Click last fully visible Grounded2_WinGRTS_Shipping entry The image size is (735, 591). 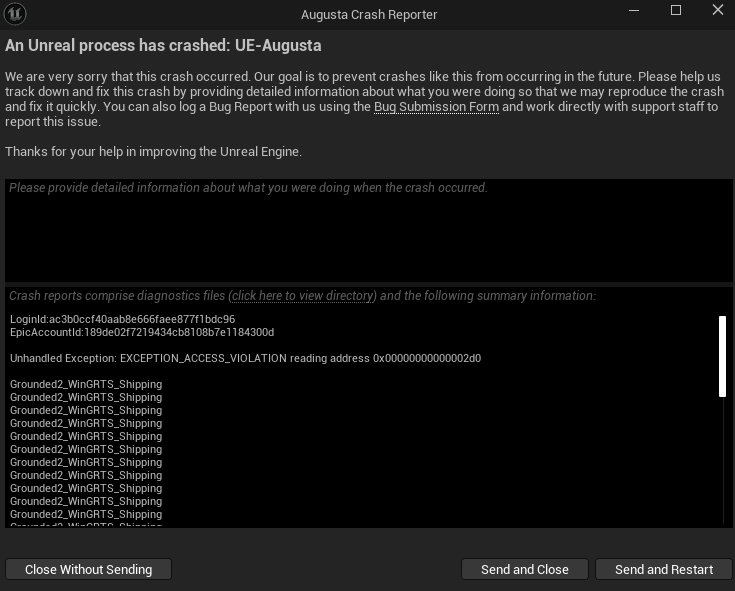point(86,514)
